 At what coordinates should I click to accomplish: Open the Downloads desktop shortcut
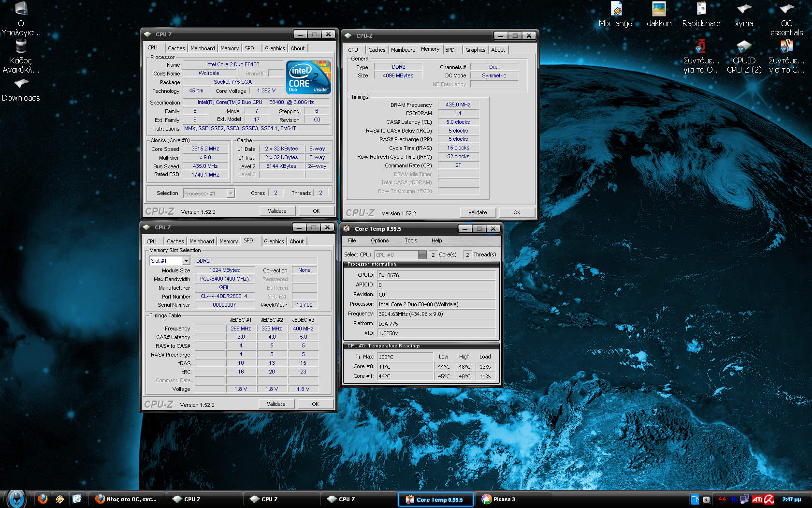[x=21, y=90]
